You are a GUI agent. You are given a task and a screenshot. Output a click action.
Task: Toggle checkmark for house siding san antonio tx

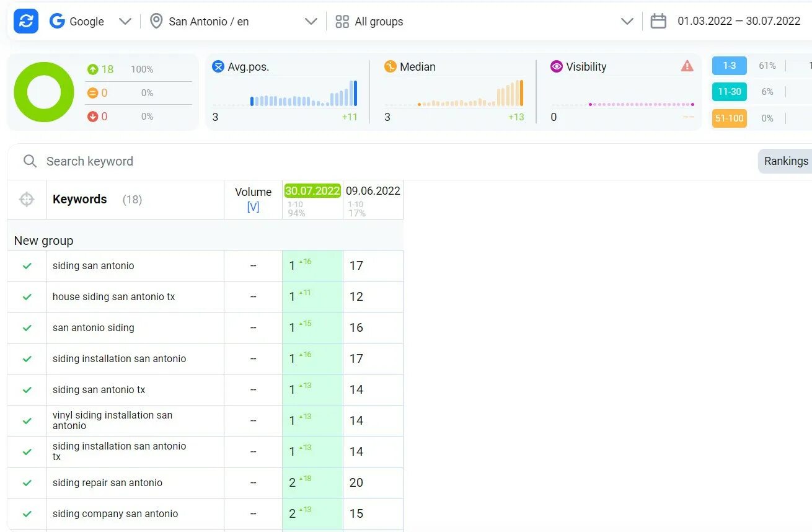[x=27, y=297]
